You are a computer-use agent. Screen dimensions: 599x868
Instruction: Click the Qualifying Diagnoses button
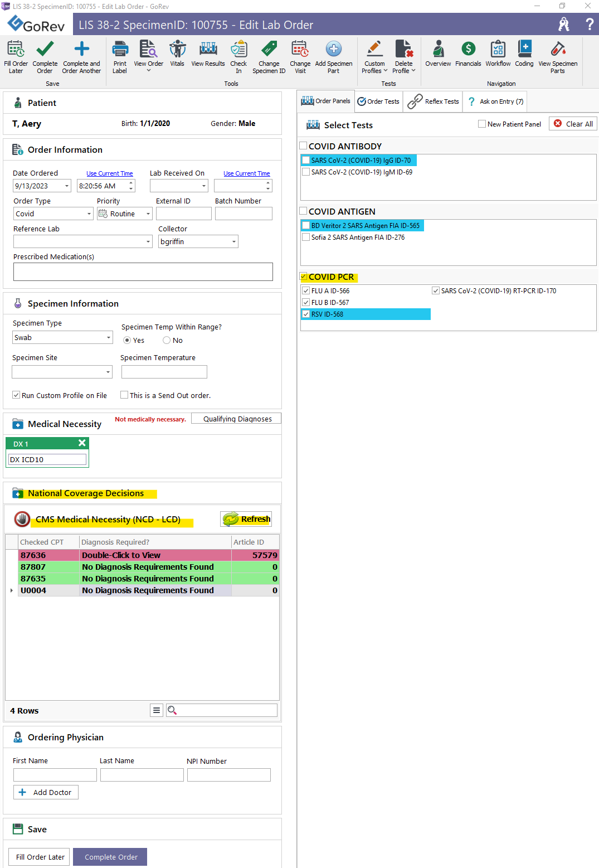[236, 419]
